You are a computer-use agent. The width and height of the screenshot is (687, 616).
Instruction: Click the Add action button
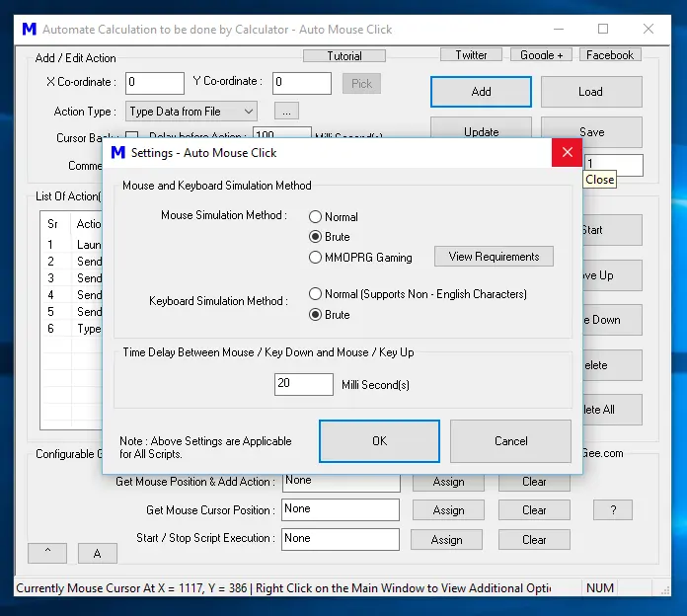(481, 92)
